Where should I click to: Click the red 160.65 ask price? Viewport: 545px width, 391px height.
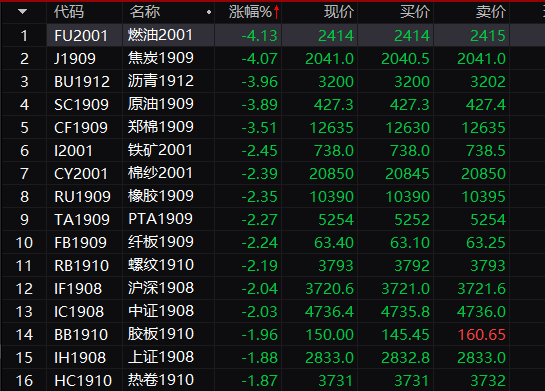482,334
